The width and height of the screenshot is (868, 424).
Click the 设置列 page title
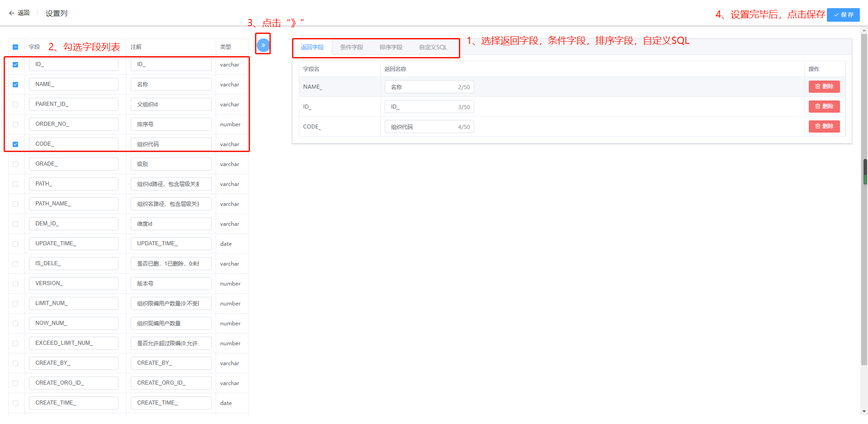coord(57,14)
